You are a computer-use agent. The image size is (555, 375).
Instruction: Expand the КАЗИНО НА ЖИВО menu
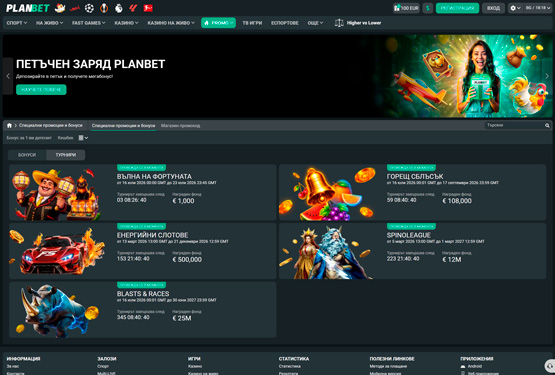pyautogui.click(x=171, y=23)
